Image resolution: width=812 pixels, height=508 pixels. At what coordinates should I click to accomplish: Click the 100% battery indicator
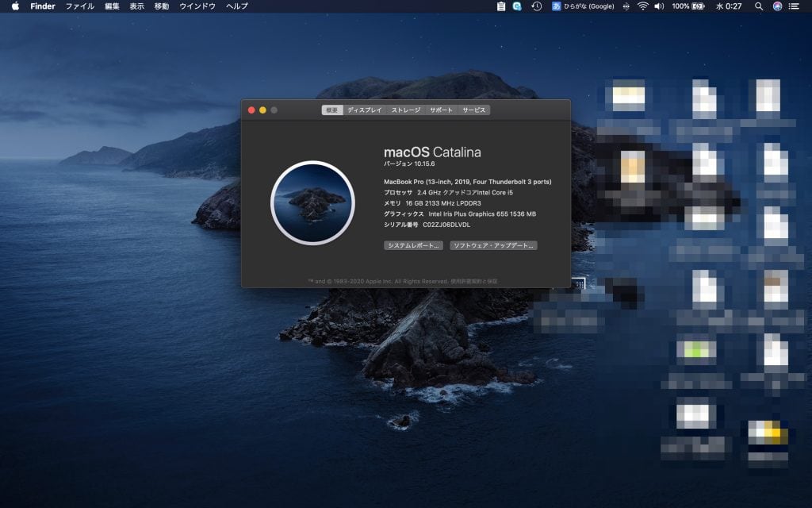point(688,6)
